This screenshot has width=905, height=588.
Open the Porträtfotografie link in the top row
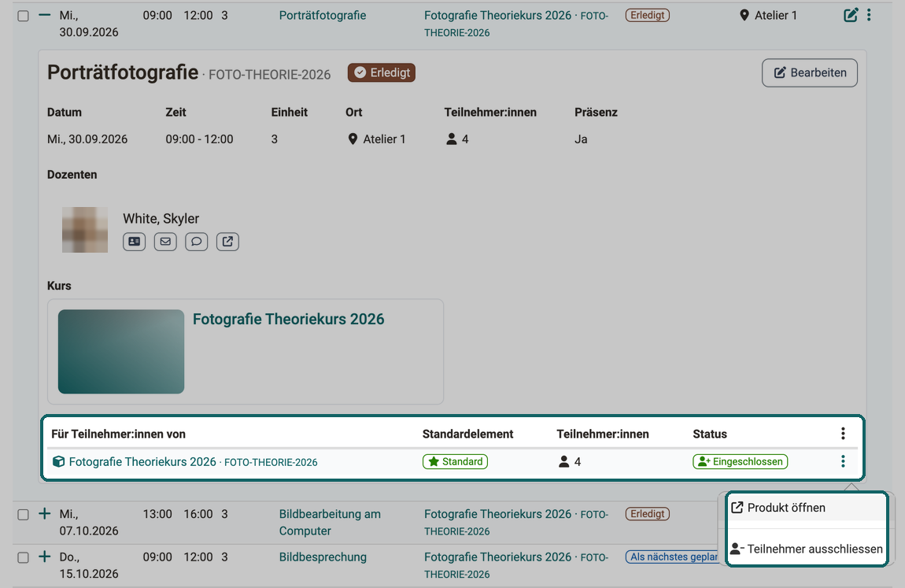(x=323, y=16)
